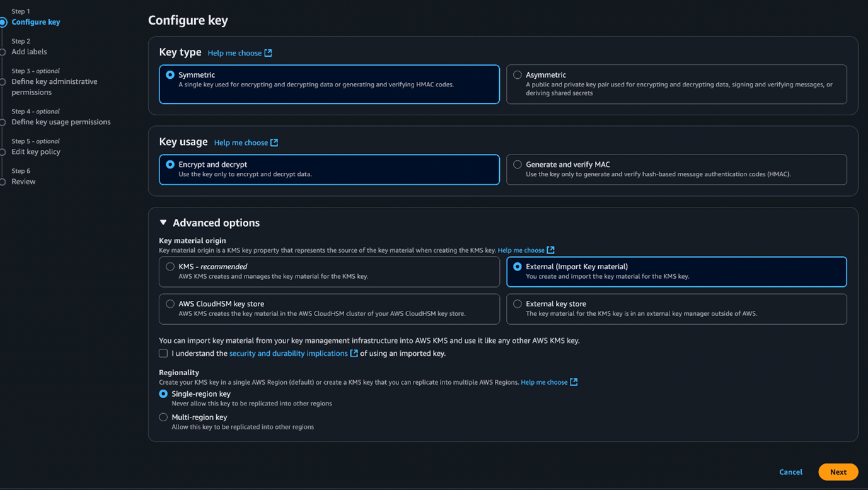Jump to the Review step

click(x=23, y=182)
